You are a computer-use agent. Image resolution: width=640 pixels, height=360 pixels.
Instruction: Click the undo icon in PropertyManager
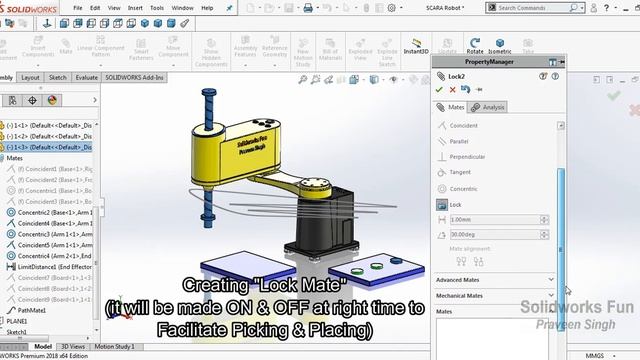(x=465, y=89)
